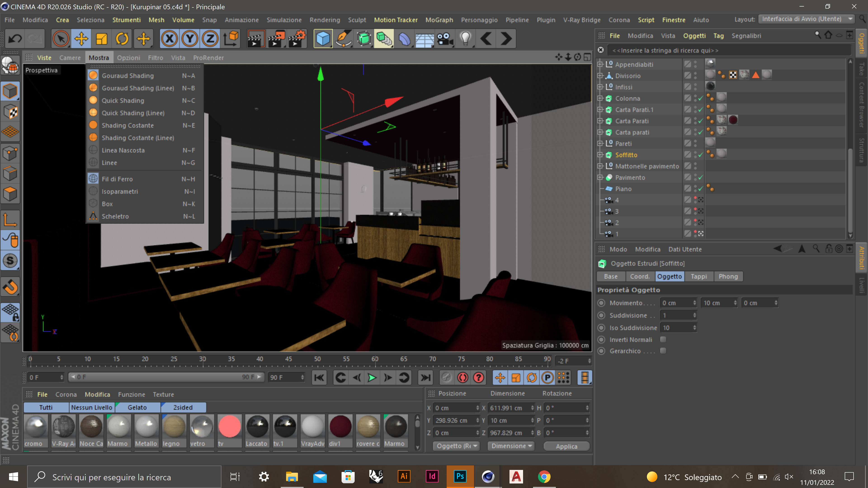Screen dimensions: 868x488
Task: Enable the Inverti Normali checkbox
Action: click(x=663, y=339)
